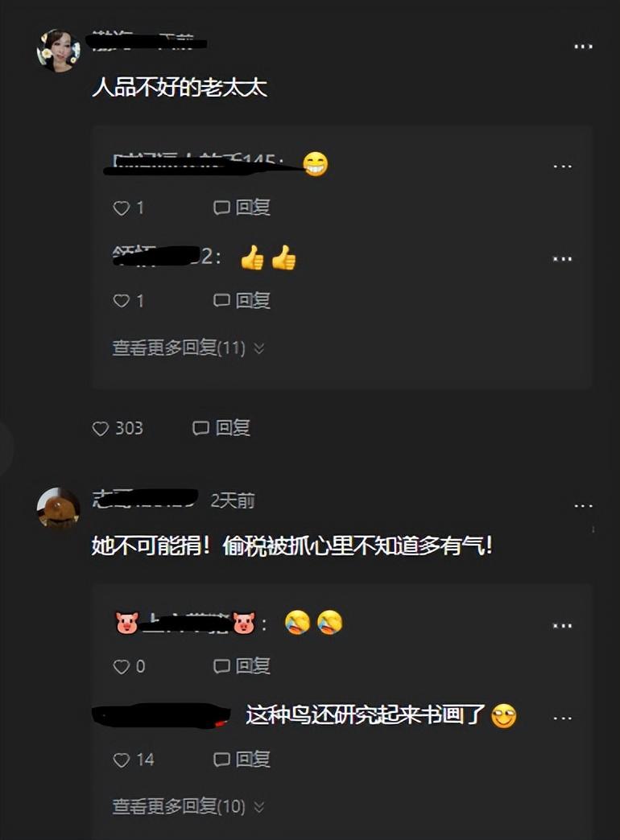The height and width of the screenshot is (840, 620).
Task: Expand 查看更多回复(10) replies
Action: (188, 806)
